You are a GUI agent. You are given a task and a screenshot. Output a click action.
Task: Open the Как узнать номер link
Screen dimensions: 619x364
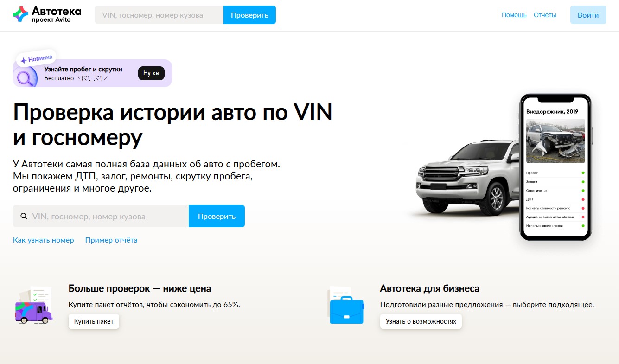click(x=44, y=240)
